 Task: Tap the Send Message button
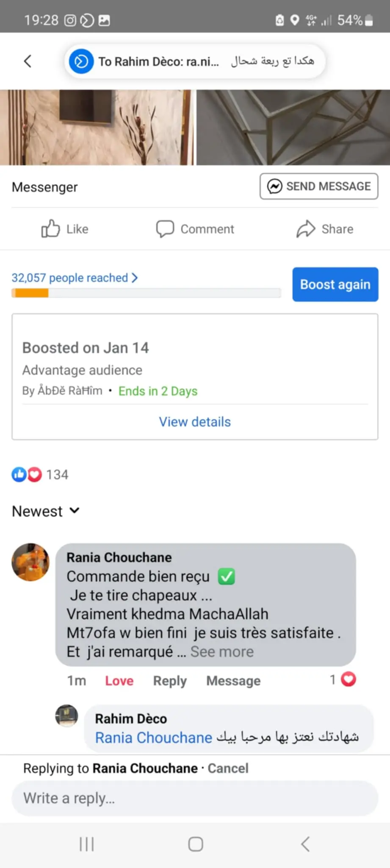click(319, 186)
